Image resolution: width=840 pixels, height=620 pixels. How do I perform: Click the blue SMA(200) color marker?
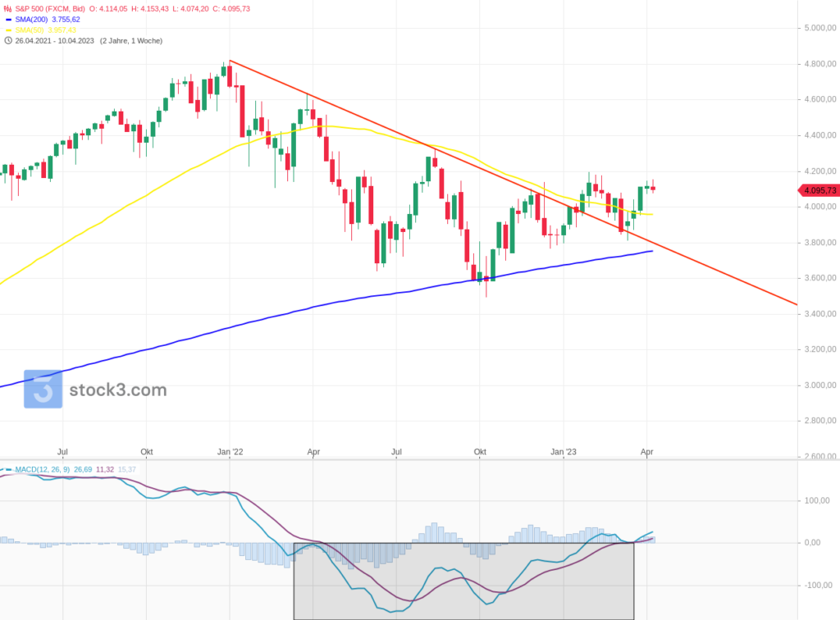8,20
